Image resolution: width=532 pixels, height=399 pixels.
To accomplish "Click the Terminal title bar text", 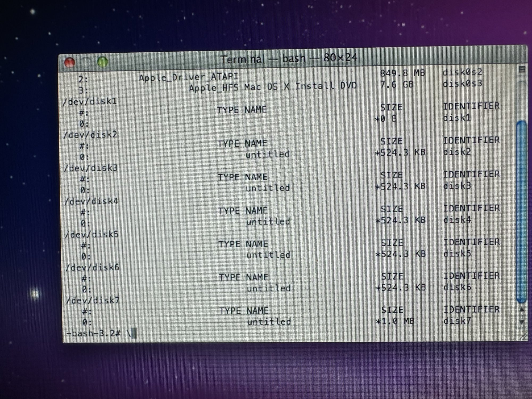I will tap(289, 59).
